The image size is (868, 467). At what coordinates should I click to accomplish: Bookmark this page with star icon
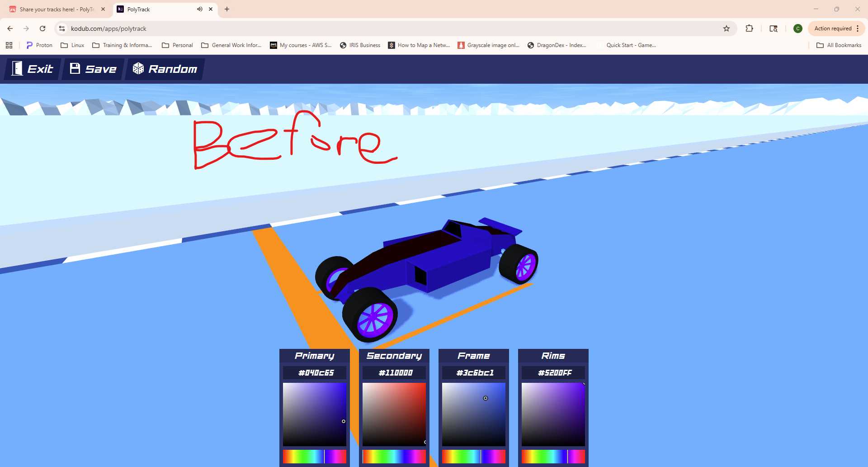click(726, 29)
